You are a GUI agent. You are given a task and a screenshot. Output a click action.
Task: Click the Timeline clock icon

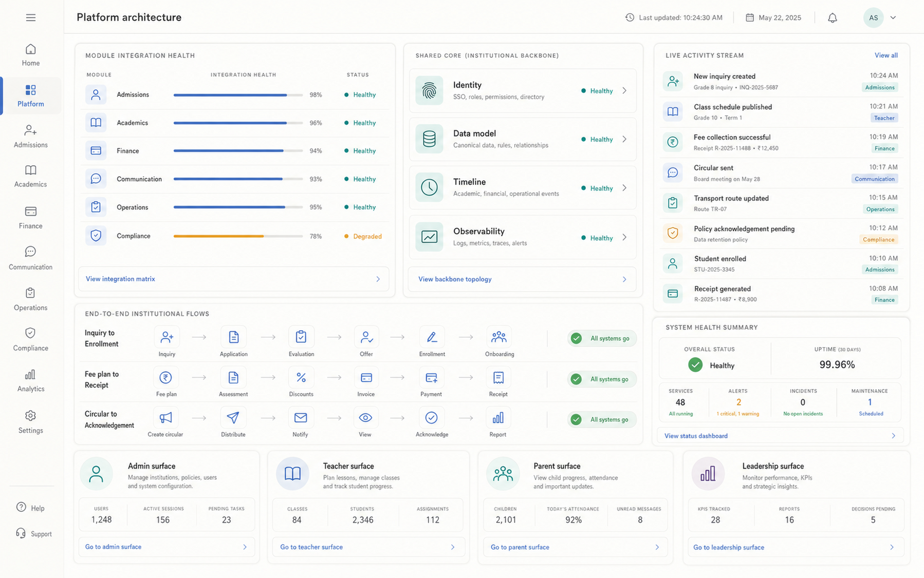click(429, 187)
